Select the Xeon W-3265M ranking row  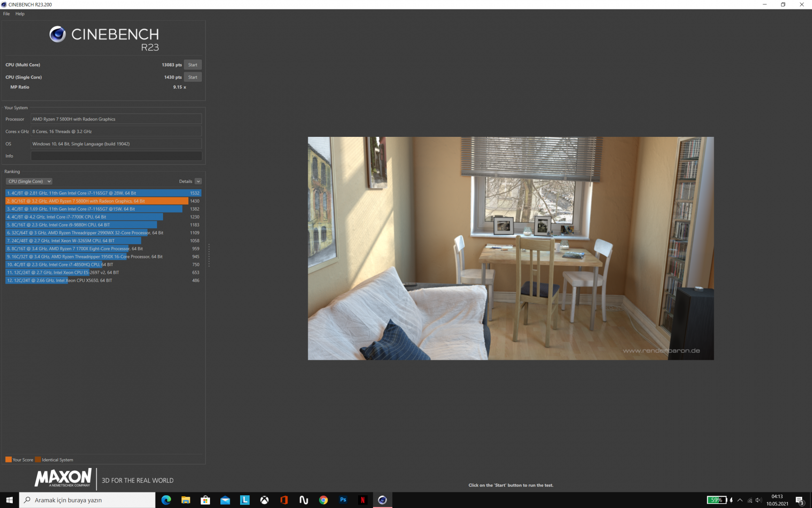(x=103, y=241)
